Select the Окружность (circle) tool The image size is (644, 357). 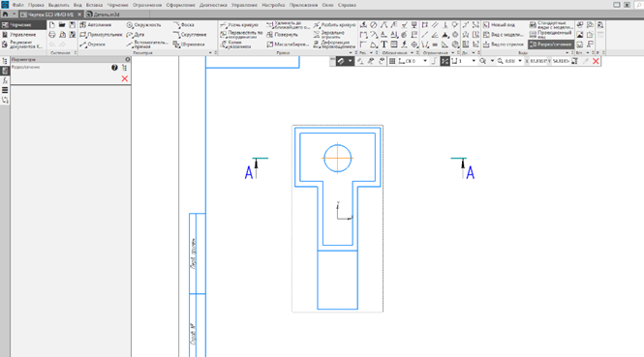click(143, 25)
